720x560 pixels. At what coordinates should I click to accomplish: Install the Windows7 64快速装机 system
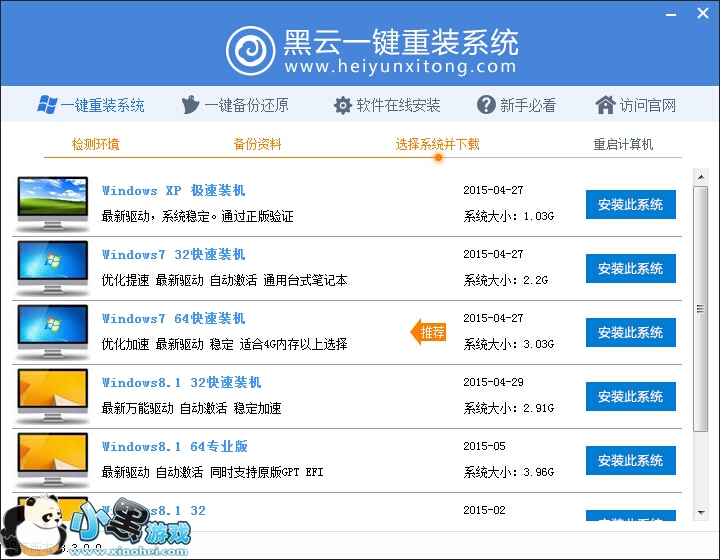(630, 332)
